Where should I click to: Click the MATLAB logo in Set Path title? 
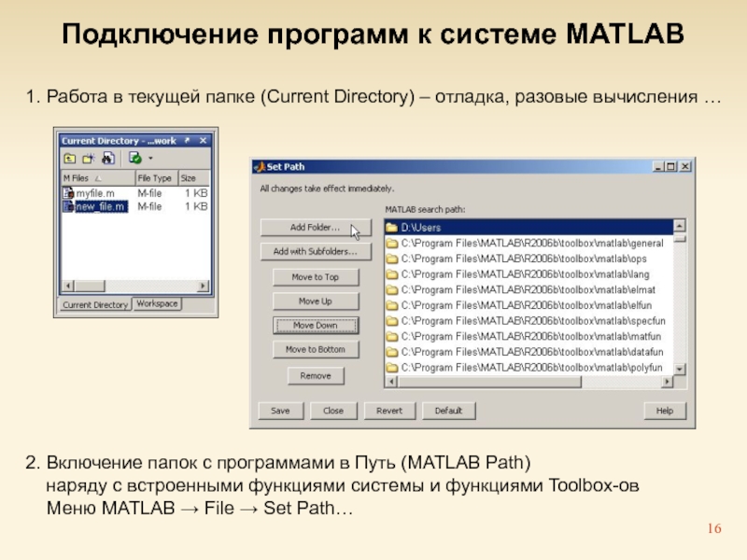pos(261,167)
